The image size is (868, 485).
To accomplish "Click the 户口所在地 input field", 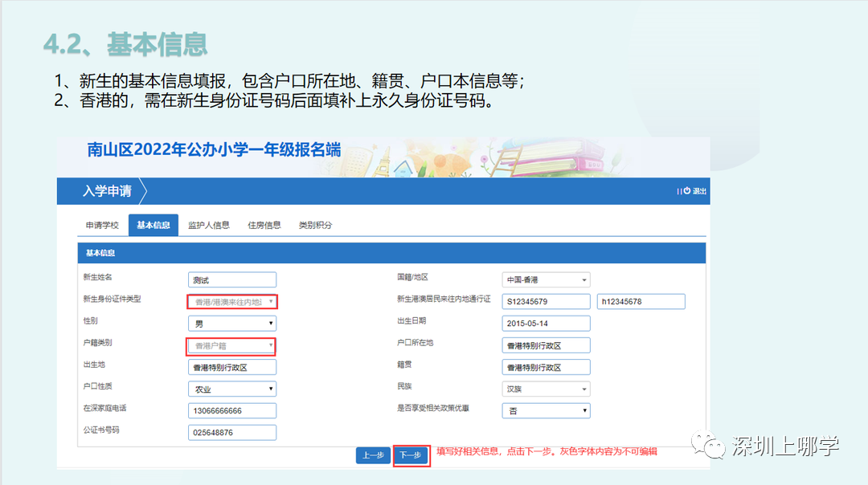I will [546, 345].
